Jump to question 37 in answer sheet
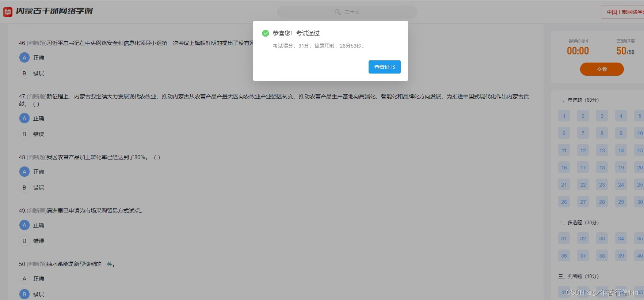Screen dimensions: 644x300 [583, 256]
